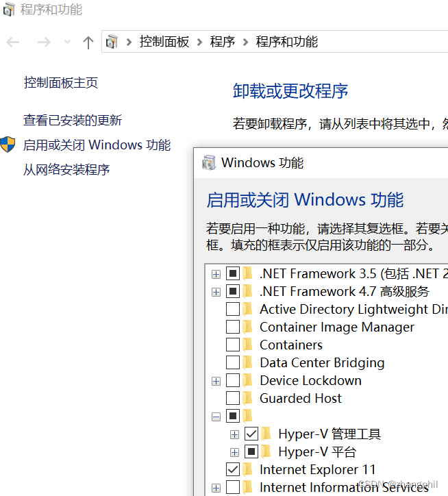Click folder icon of Hyper-V 管理工具
The width and height of the screenshot is (448, 496).
tap(266, 434)
